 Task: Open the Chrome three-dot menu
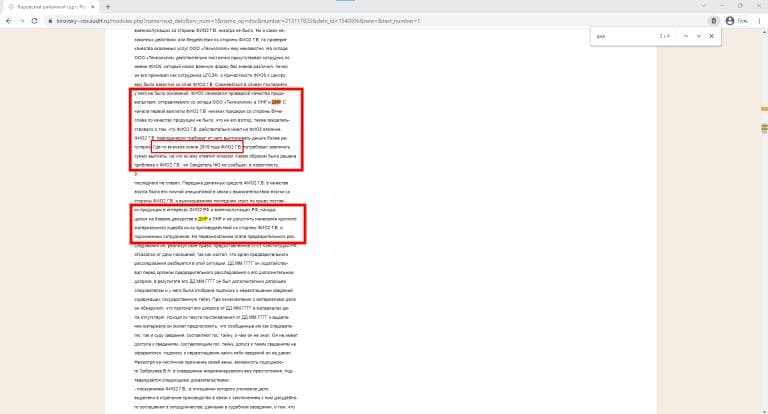(x=759, y=19)
